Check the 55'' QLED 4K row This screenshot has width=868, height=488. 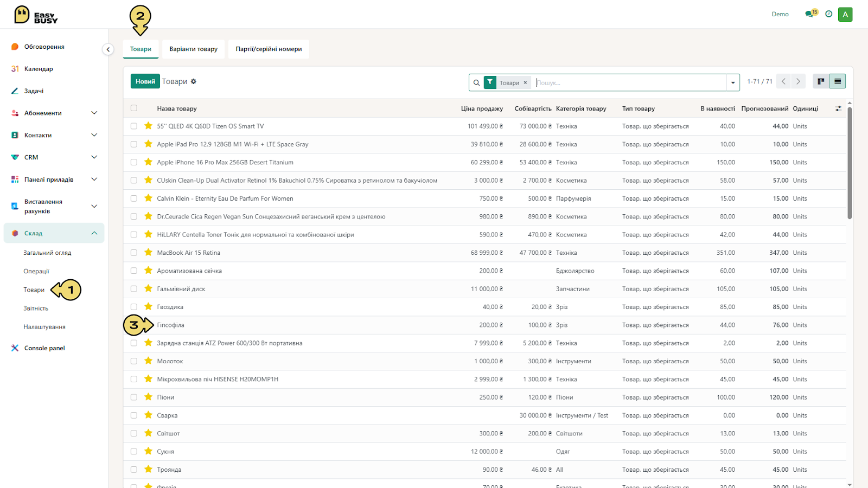(134, 126)
